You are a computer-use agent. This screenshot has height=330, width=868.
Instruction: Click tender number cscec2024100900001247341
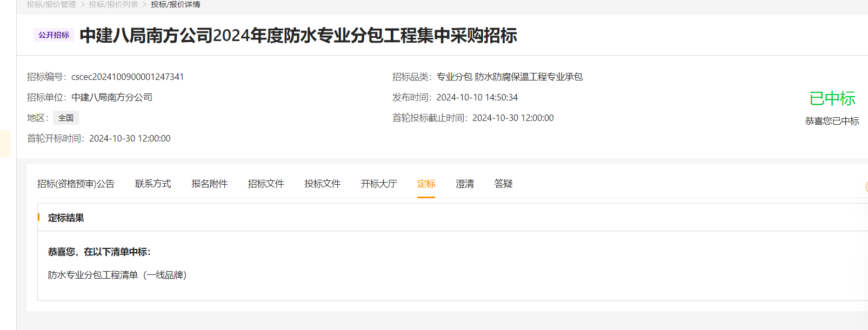tap(128, 77)
